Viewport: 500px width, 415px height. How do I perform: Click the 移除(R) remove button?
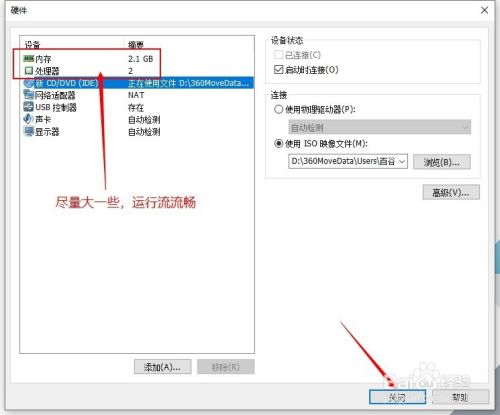[x=226, y=367]
